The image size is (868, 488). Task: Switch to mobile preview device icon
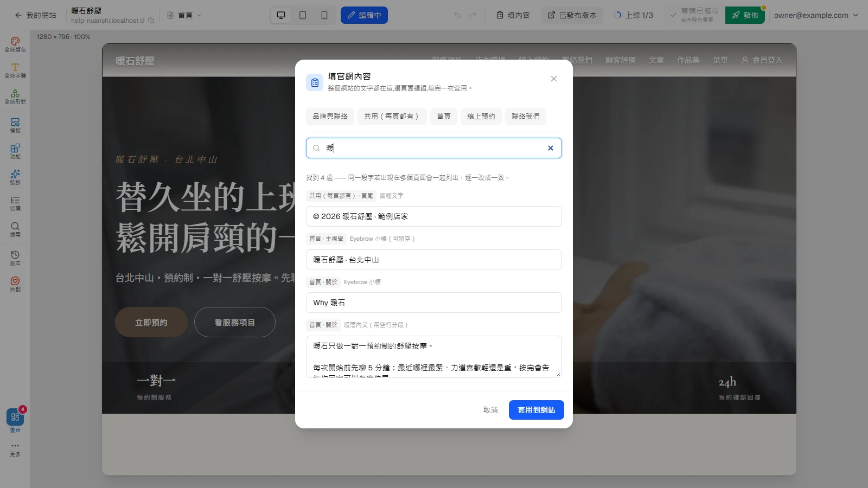click(x=324, y=15)
